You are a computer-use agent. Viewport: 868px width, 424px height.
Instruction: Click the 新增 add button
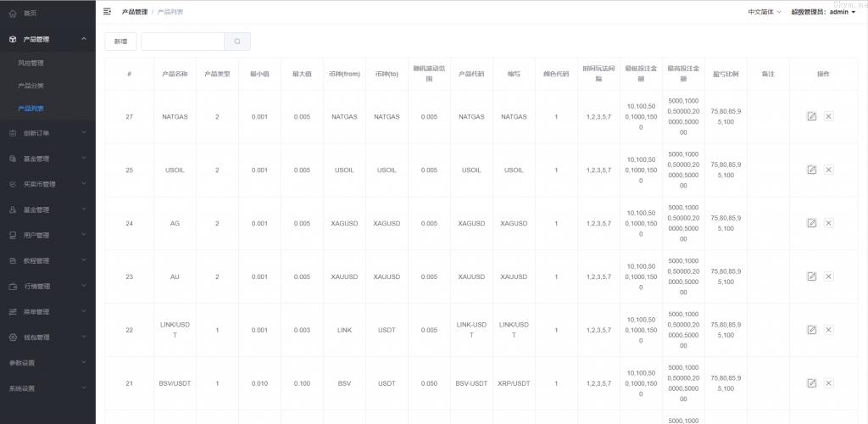[120, 42]
